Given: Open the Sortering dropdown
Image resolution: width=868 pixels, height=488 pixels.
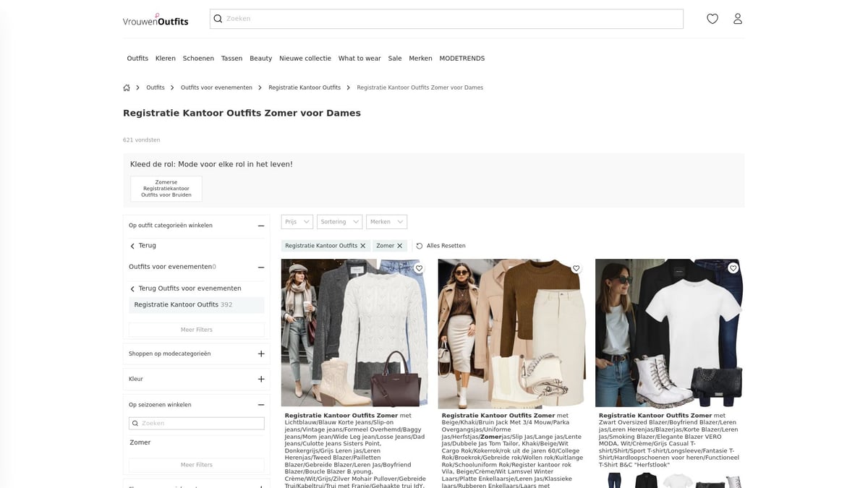Looking at the screenshot, I should [339, 221].
